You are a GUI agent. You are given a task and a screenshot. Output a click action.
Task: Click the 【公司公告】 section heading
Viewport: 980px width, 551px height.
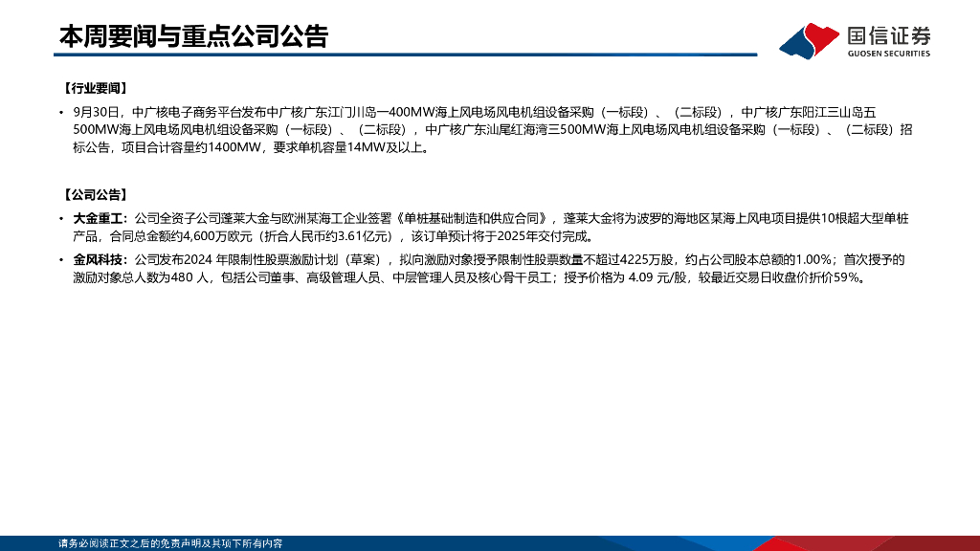tap(96, 195)
